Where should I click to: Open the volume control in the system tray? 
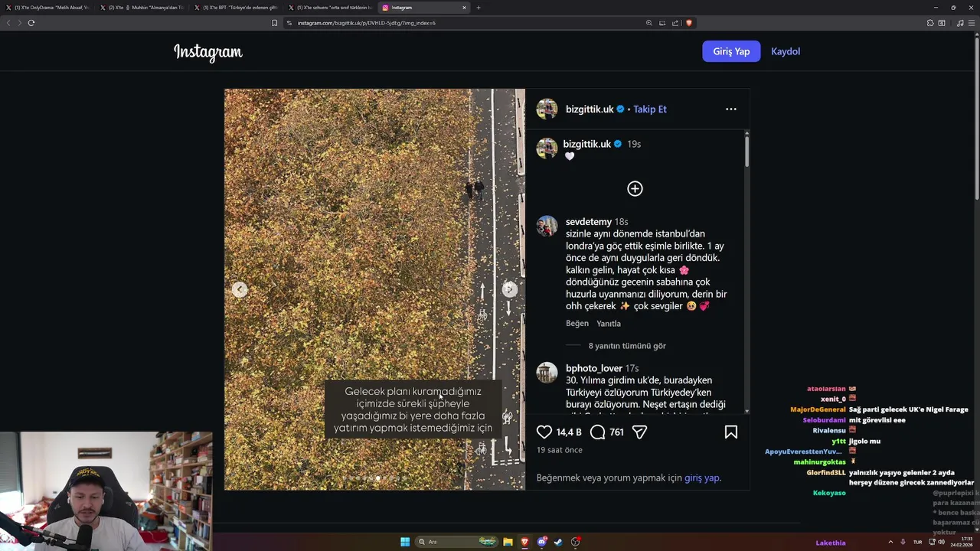point(941,542)
